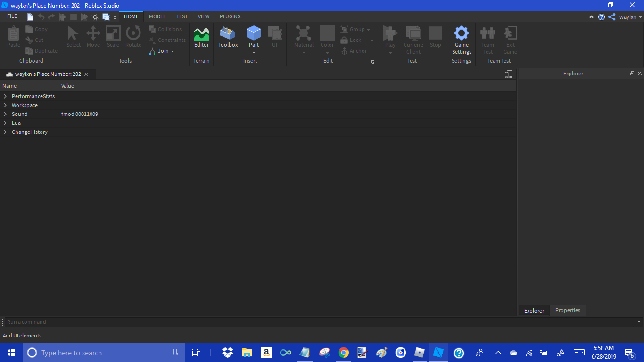This screenshot has height=362, width=644.
Task: Open the Color picker in Edit group
Action: 327,40
